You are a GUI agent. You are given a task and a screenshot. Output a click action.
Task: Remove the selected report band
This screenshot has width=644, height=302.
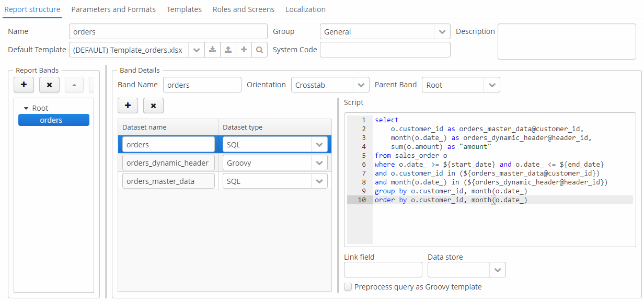click(x=49, y=85)
